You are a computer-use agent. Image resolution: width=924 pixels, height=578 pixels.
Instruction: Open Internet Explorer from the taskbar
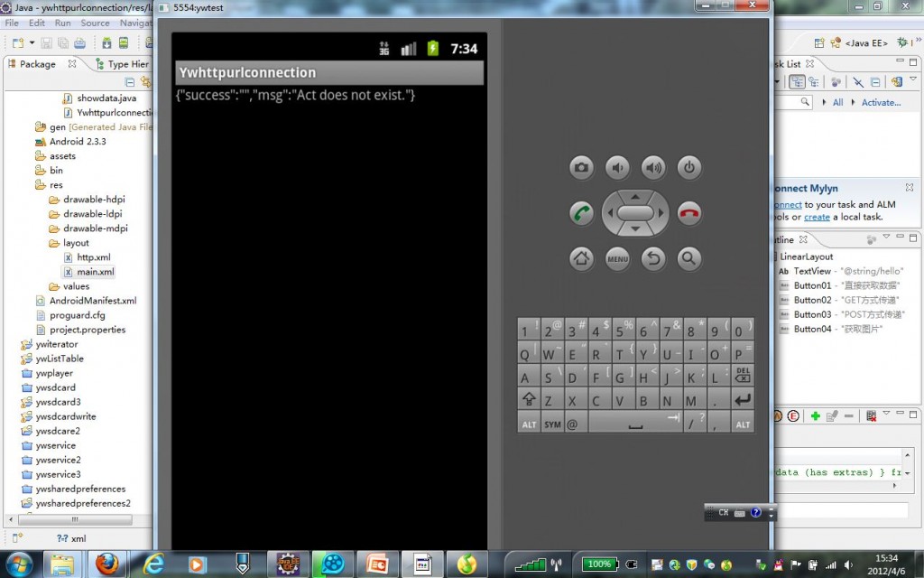pyautogui.click(x=153, y=564)
